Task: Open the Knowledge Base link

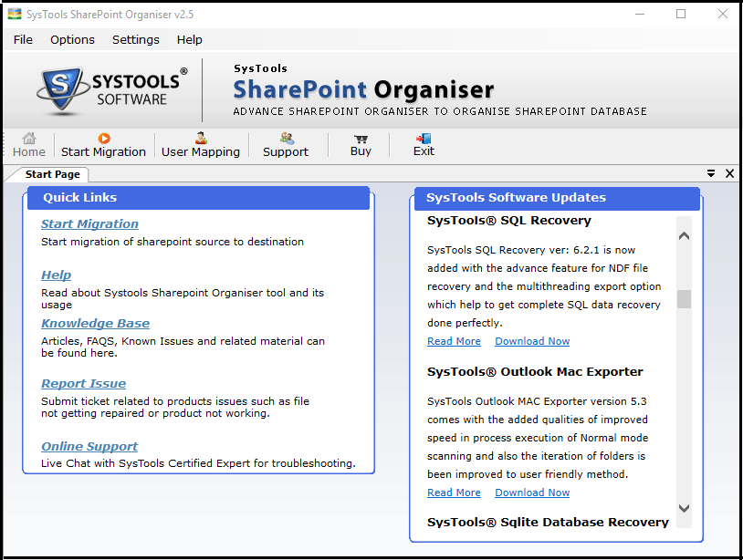Action: (95, 323)
